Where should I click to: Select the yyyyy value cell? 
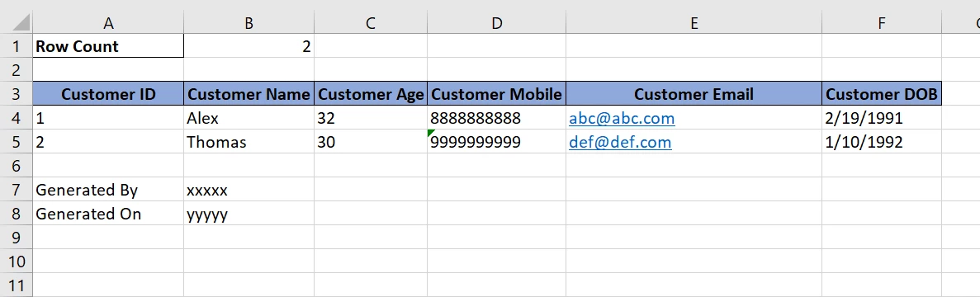pyautogui.click(x=249, y=214)
